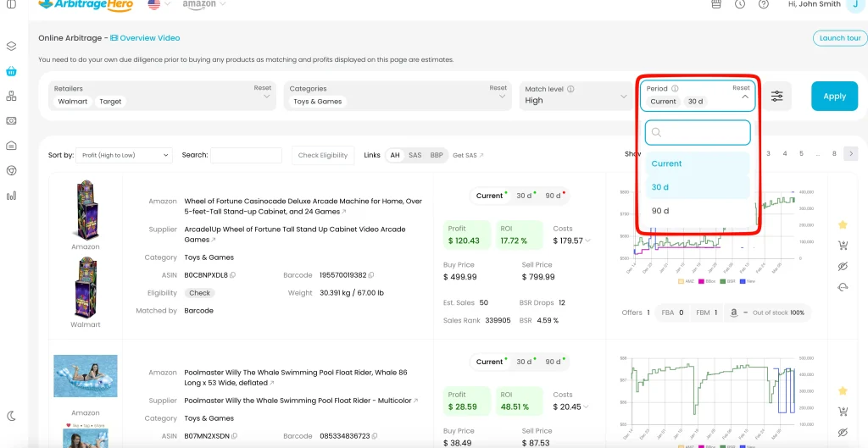Open John Smith's user avatar
This screenshot has height=448, width=868.
pyautogui.click(x=855, y=4)
